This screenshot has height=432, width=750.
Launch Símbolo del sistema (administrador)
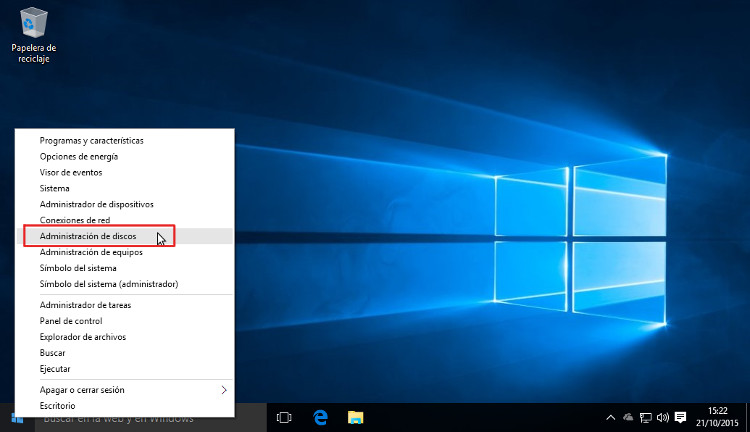pos(124,284)
